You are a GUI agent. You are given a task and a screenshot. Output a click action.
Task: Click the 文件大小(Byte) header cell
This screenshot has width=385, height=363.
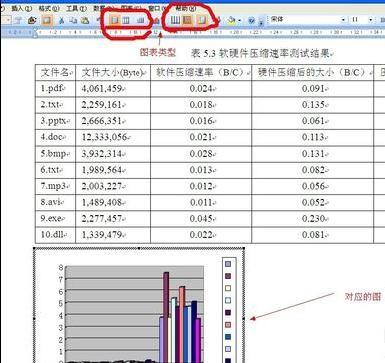[113, 73]
